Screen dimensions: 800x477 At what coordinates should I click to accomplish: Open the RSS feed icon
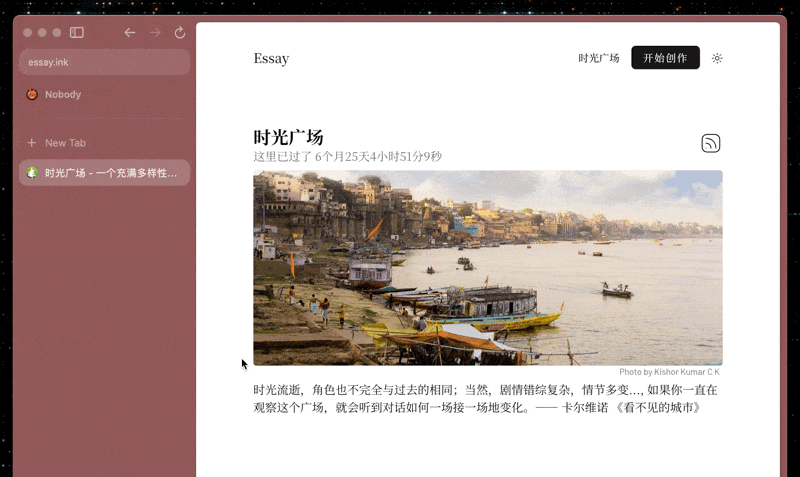pyautogui.click(x=711, y=143)
